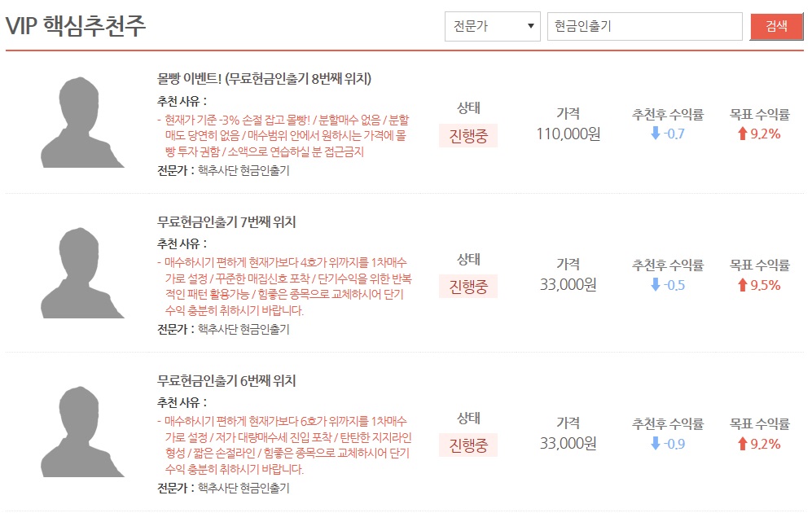Viewport: 812px width, 513px height.
Task: Click the 진행중 status badge of second post
Action: pos(468,287)
